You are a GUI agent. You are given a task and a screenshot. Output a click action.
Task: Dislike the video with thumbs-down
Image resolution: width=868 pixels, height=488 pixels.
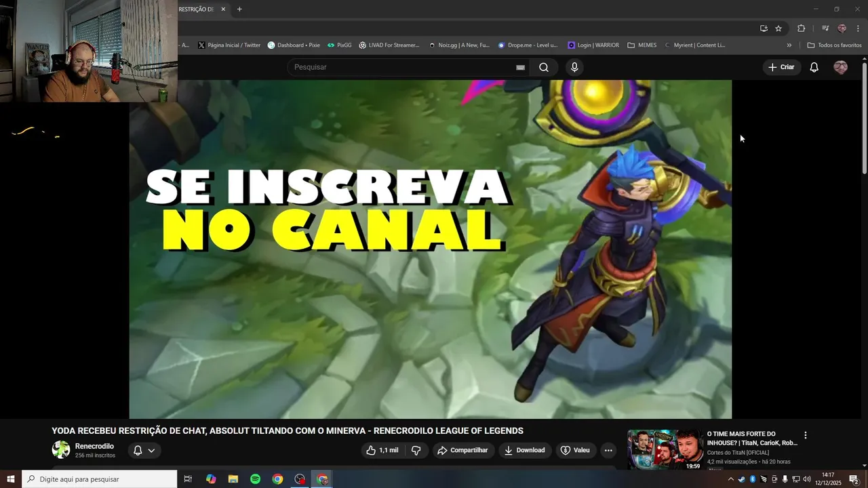point(416,450)
